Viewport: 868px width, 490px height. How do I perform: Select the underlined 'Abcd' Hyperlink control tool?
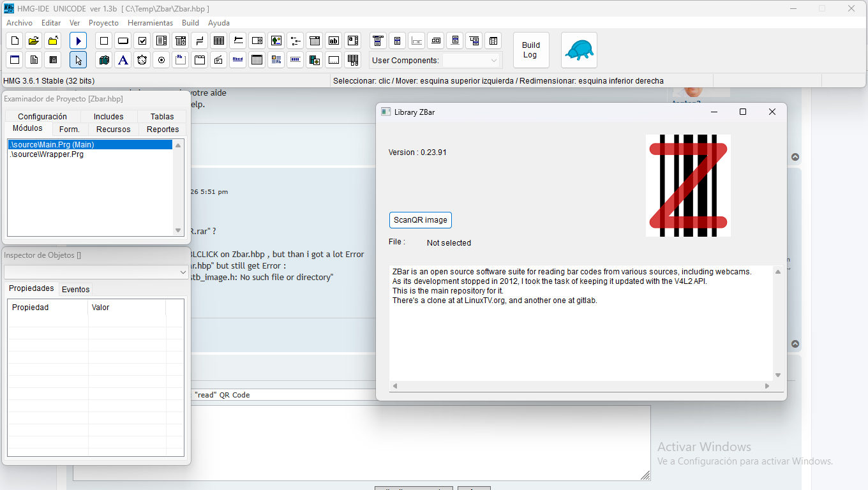(x=238, y=60)
